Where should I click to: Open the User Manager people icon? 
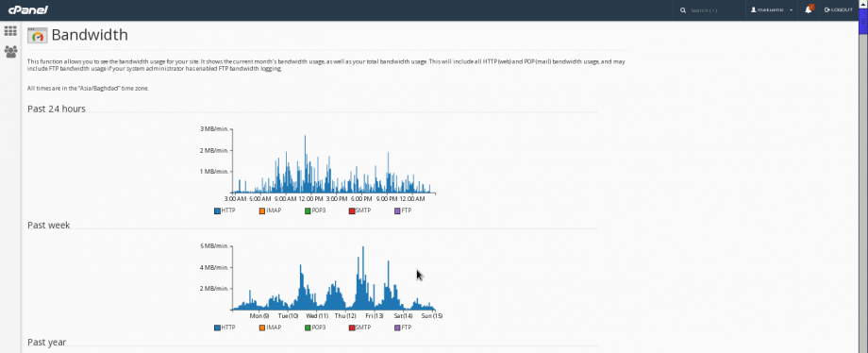point(10,52)
